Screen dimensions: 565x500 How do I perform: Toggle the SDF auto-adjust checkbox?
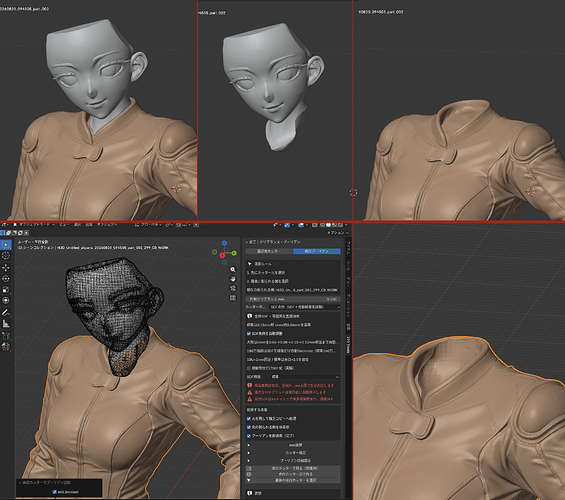(x=249, y=334)
